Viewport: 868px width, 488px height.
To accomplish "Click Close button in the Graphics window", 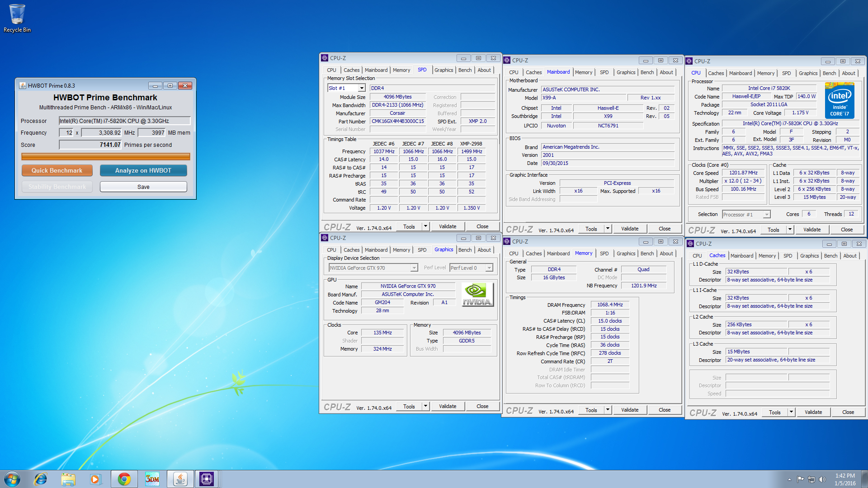I will tap(482, 406).
